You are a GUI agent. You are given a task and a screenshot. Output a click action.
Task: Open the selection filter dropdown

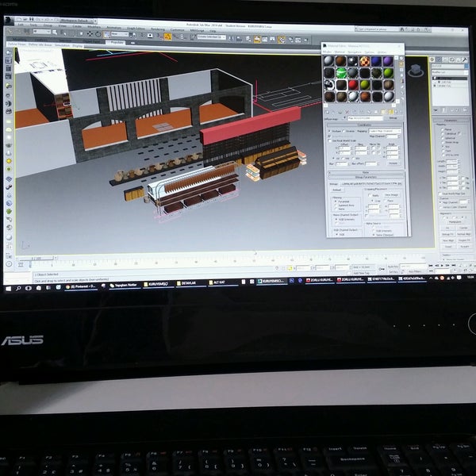[x=41, y=32]
